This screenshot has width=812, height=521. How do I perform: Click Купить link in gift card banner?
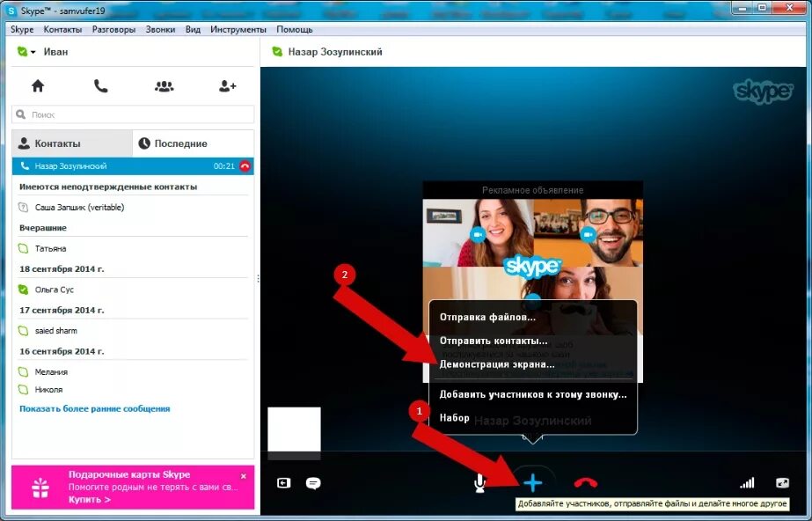point(89,500)
